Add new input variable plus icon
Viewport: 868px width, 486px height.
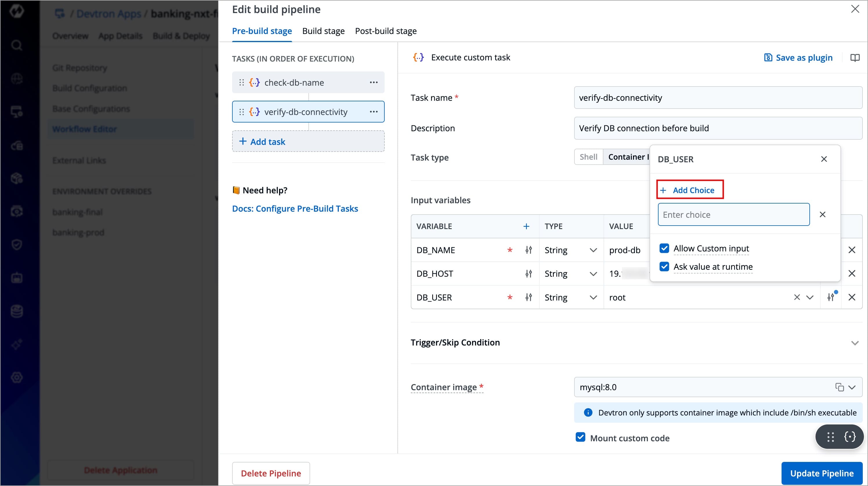tap(526, 226)
